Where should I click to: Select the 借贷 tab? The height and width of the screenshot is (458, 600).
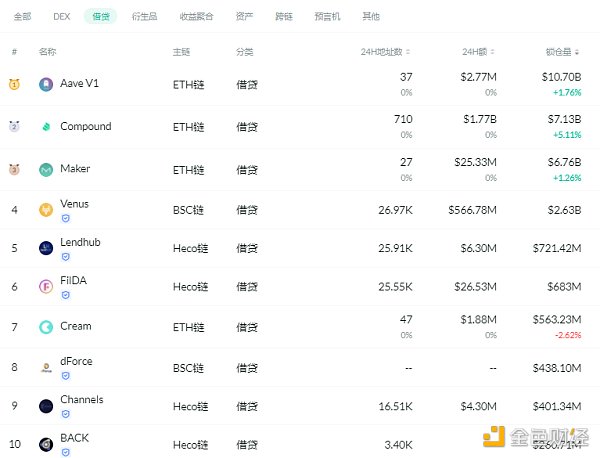(x=101, y=16)
